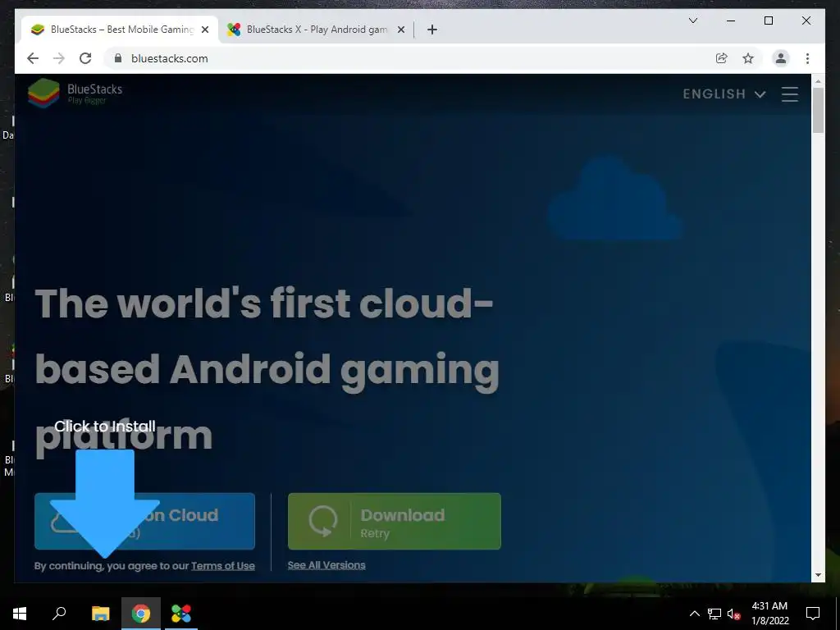This screenshot has height=630, width=840.
Task: Click the vertical scrollbar thumb
Action: 818,110
